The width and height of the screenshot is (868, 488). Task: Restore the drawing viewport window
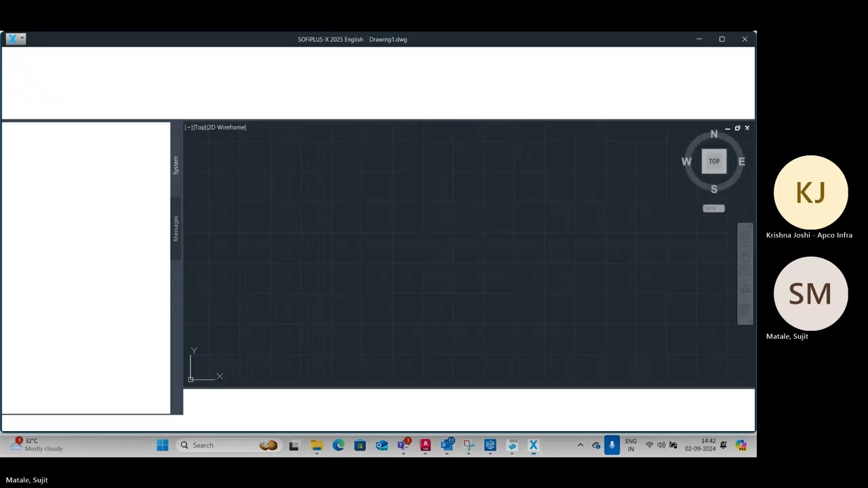pyautogui.click(x=738, y=128)
